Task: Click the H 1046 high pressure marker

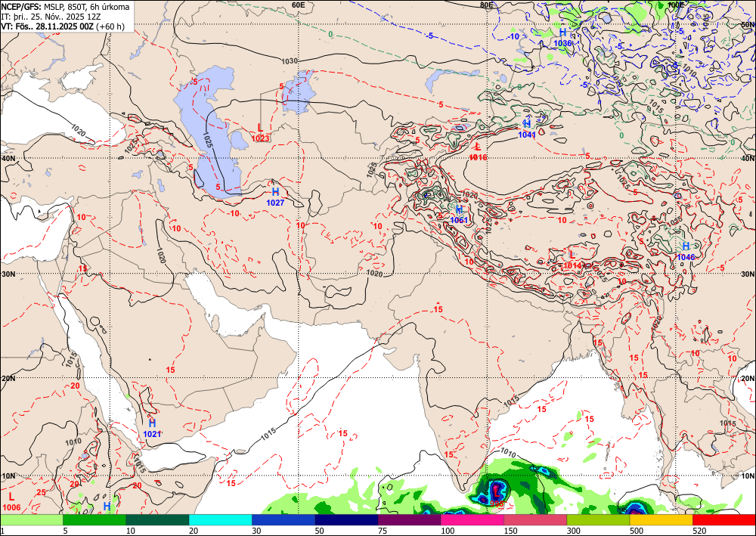Action: (686, 252)
